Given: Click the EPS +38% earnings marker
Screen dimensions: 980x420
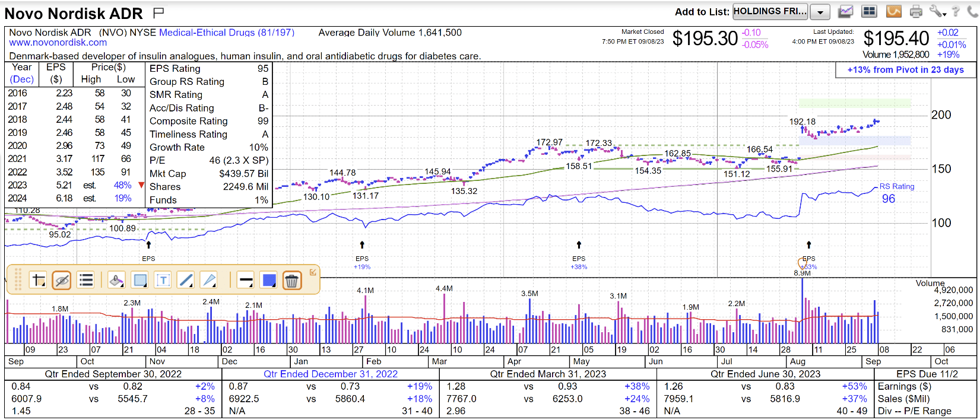Looking at the screenshot, I should pos(579,263).
